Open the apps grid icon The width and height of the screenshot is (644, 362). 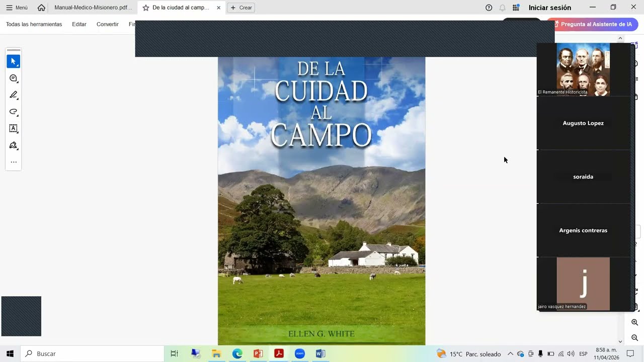coord(516,8)
